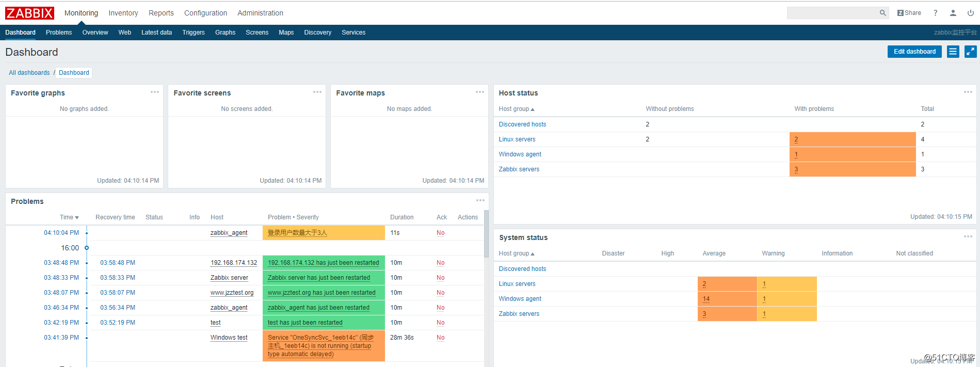Viewport: 980px width, 367px height.
Task: Open the Share link icon
Action: (909, 13)
